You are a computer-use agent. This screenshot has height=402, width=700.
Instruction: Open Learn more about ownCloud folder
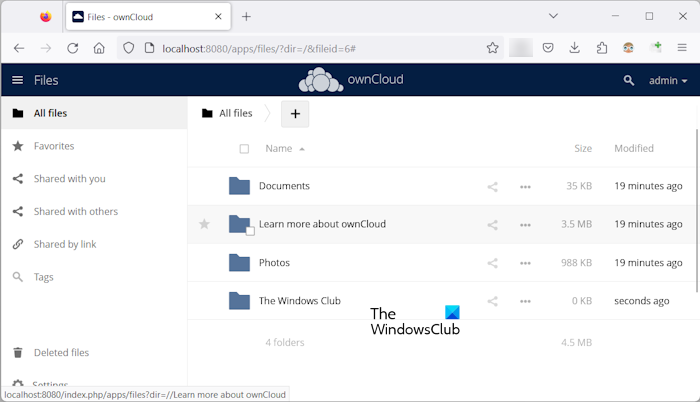point(322,224)
